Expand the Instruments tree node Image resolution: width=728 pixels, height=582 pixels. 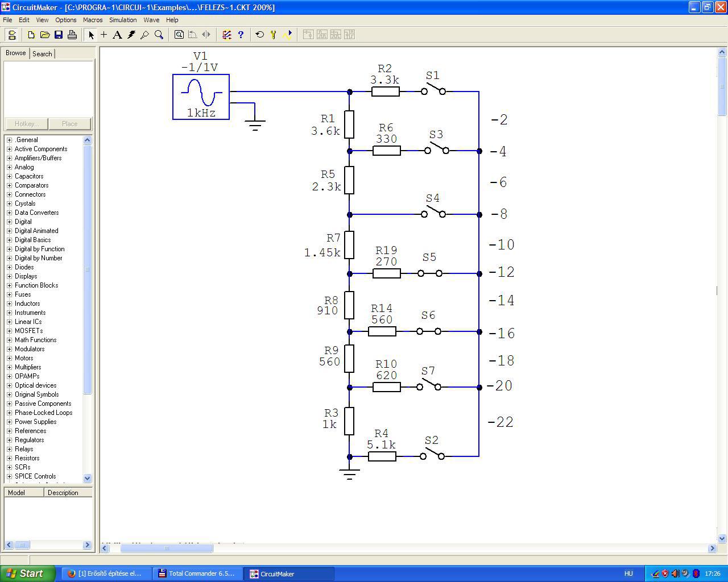point(9,313)
